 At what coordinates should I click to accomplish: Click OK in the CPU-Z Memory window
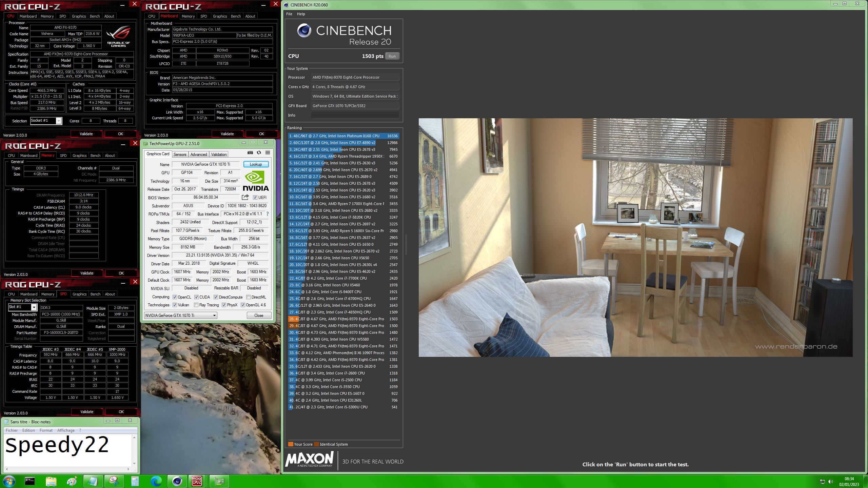121,273
